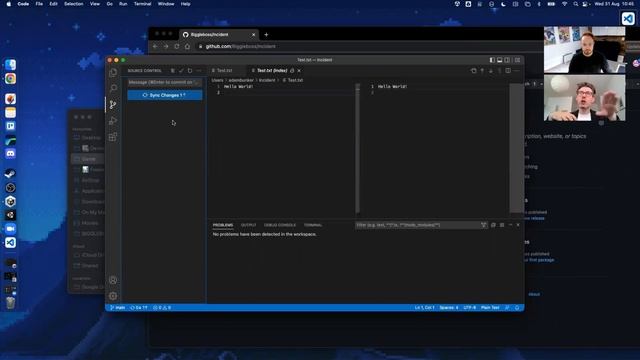The width and height of the screenshot is (640, 360).
Task: Click the Hello World! line in left diff pane
Action: (238, 87)
